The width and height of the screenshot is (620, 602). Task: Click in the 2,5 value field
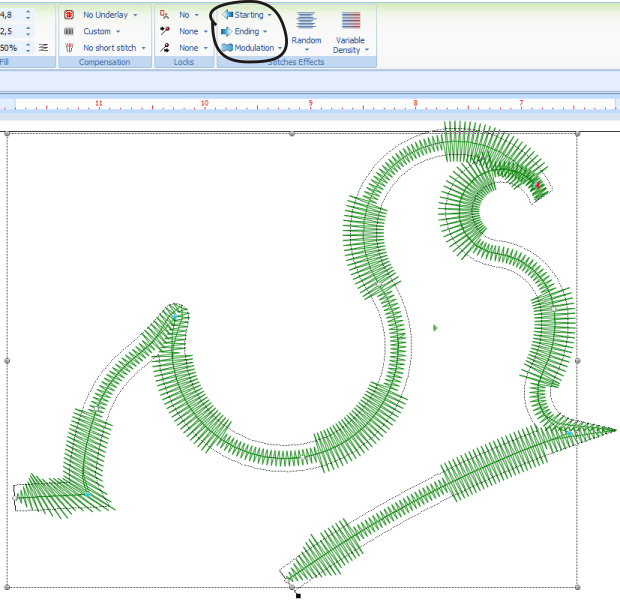point(11,31)
